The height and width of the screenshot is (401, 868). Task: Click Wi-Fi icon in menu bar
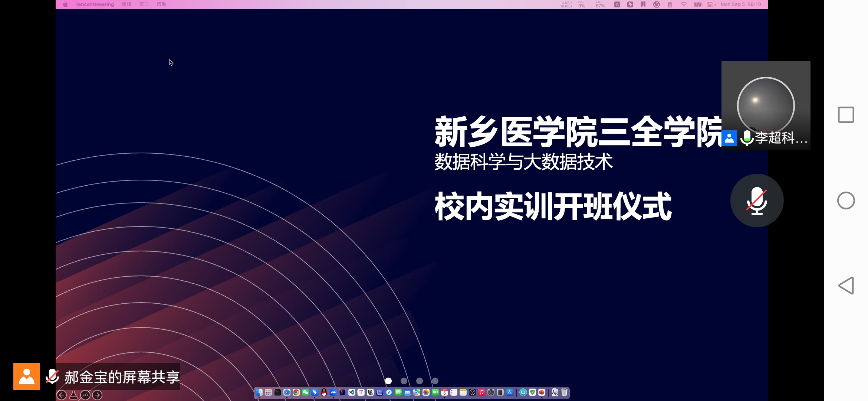[683, 4]
